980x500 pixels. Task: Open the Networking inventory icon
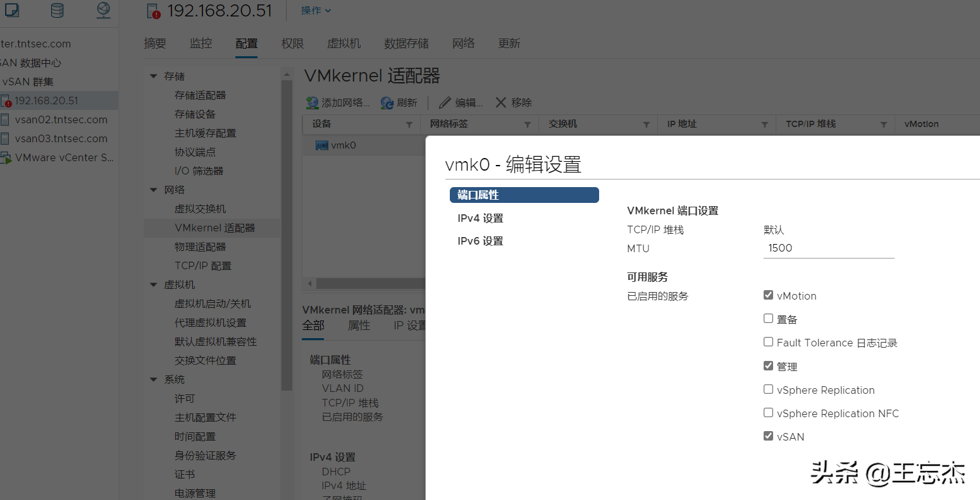[x=104, y=9]
